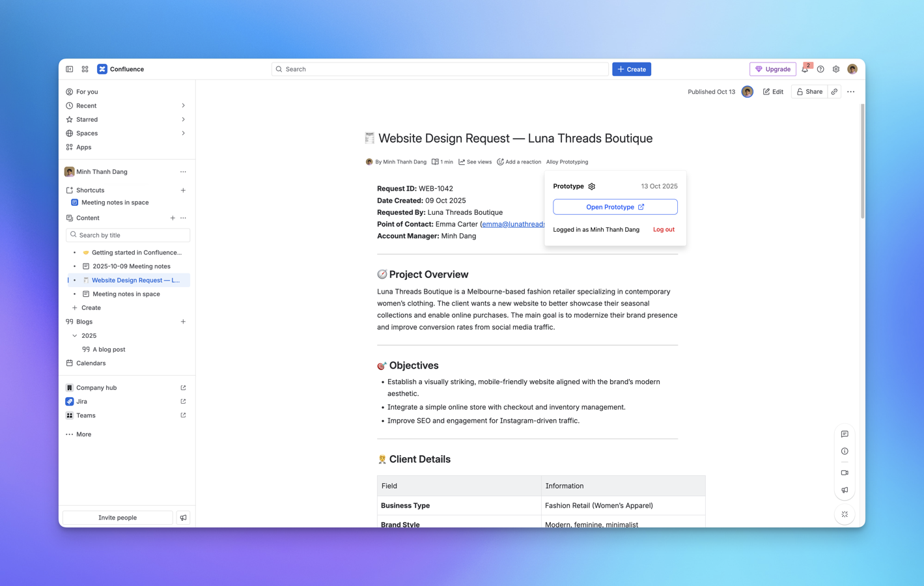Record a video with the Loom camera icon

[x=845, y=473]
